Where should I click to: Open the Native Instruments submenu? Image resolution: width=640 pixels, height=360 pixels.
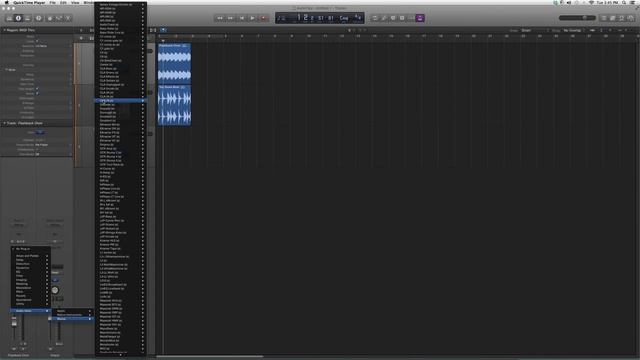(x=73, y=315)
